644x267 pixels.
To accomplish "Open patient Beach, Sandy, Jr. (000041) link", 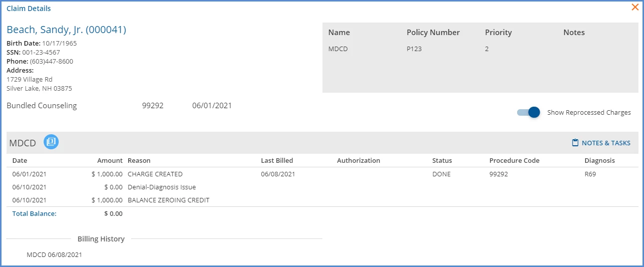I will (x=66, y=30).
